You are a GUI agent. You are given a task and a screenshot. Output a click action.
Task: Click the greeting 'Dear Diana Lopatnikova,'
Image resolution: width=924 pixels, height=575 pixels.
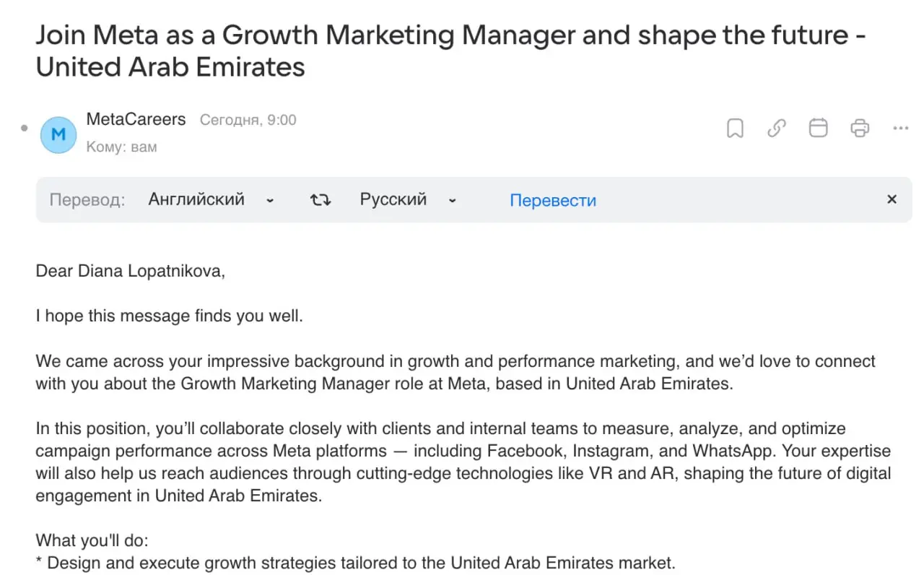pos(131,272)
